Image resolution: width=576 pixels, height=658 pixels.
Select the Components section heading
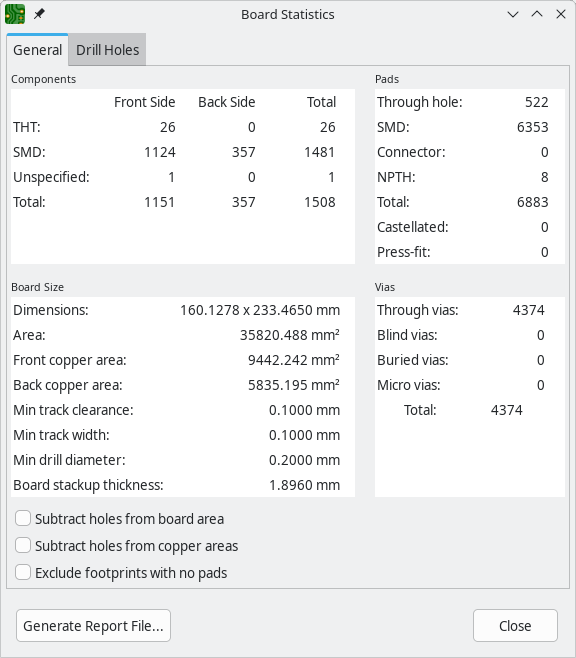click(44, 79)
